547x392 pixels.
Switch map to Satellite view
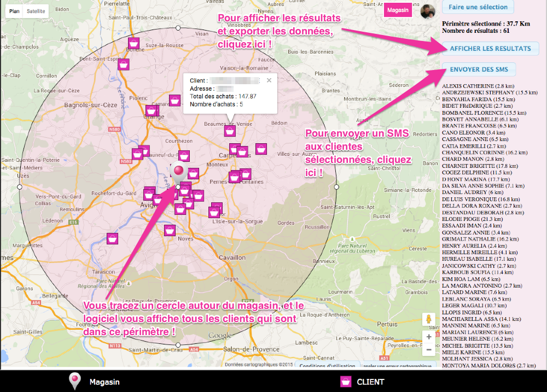click(37, 11)
